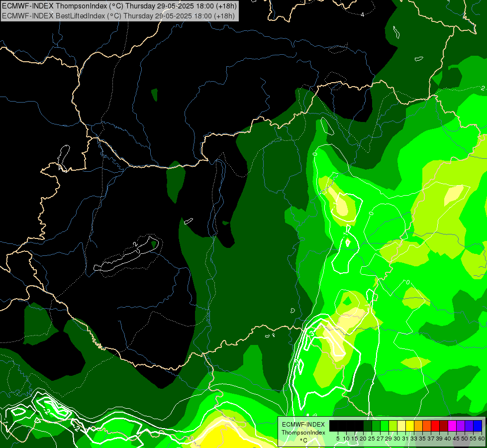Click the bright green 27-29 legend swatch
Viewport: 487px width, 448px height.
(x=385, y=426)
